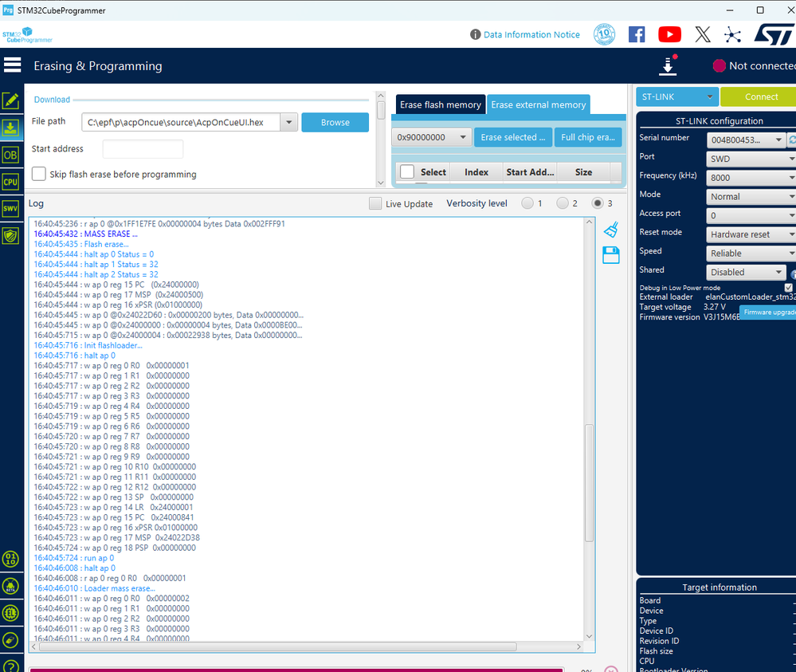Click the Full chip erase button
Viewport: 796px width, 672px height.
point(588,137)
